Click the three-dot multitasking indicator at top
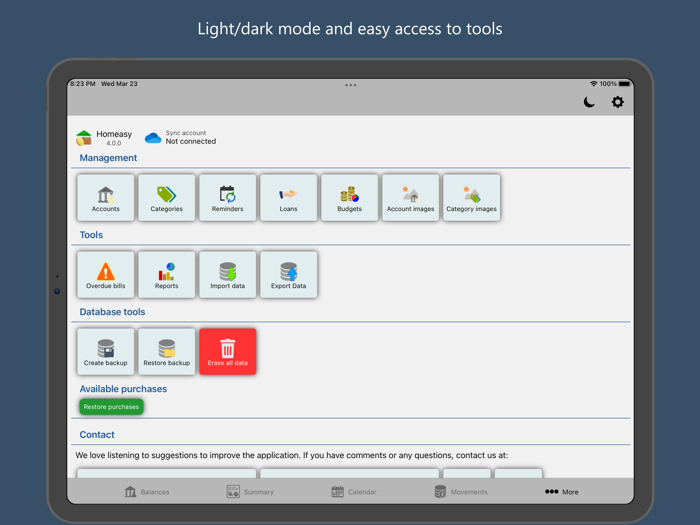 coord(350,85)
